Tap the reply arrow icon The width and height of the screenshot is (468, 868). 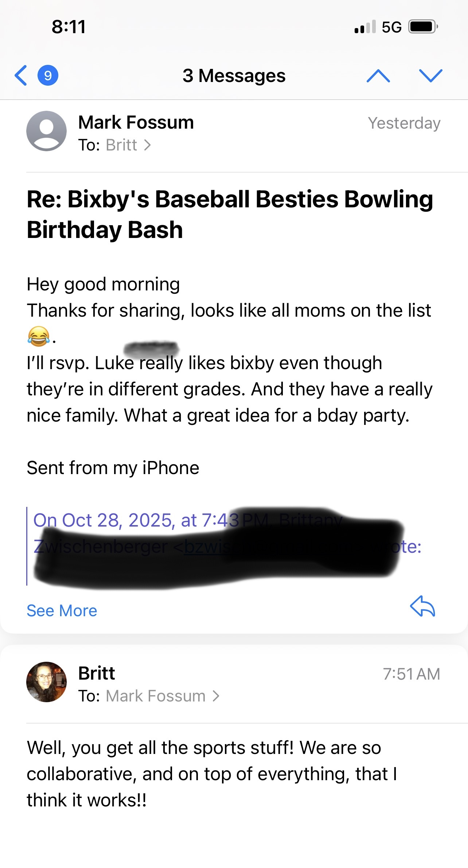pos(422,606)
